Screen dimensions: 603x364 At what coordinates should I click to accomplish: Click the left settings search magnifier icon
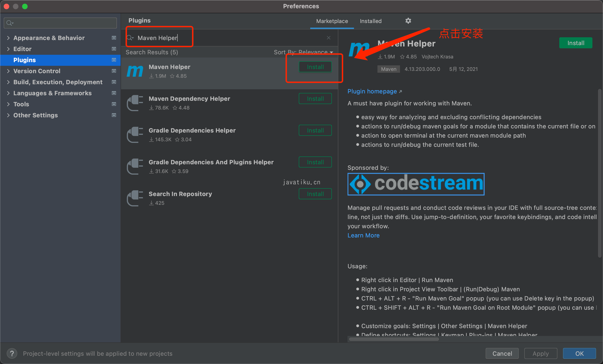click(9, 23)
